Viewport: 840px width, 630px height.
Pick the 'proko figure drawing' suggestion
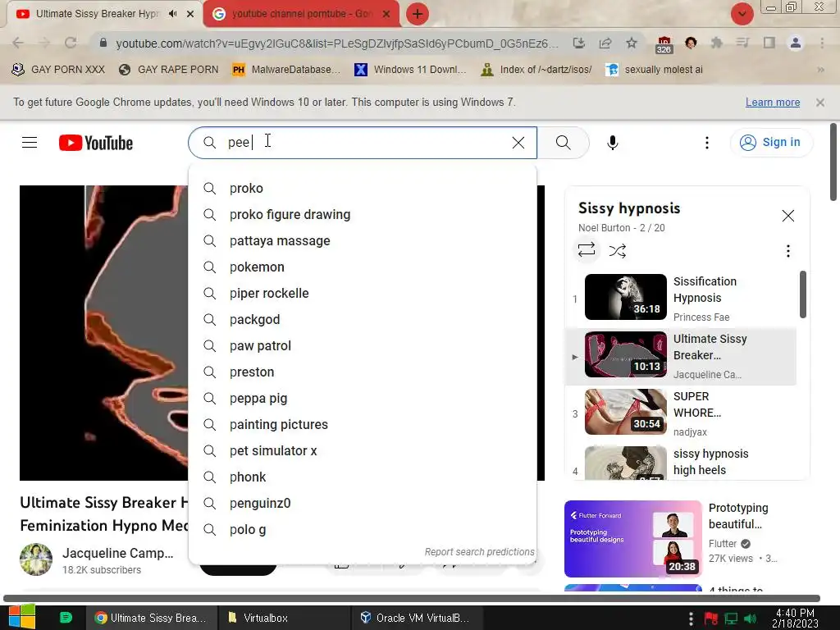click(363, 215)
